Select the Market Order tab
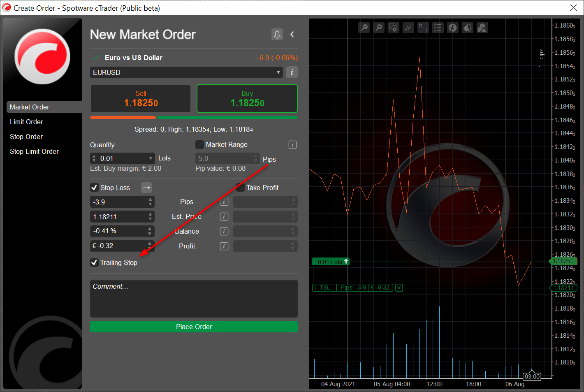The image size is (584, 392). [44, 107]
